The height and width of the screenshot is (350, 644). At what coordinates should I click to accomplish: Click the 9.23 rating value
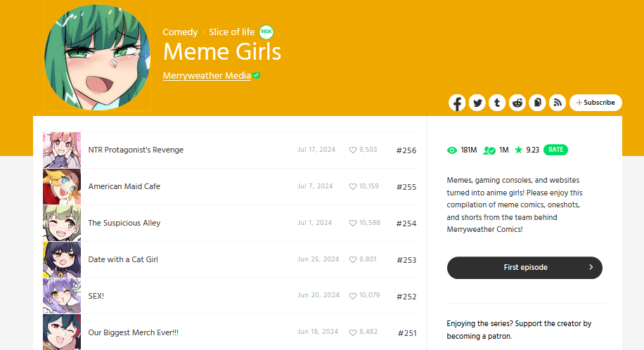coord(533,150)
